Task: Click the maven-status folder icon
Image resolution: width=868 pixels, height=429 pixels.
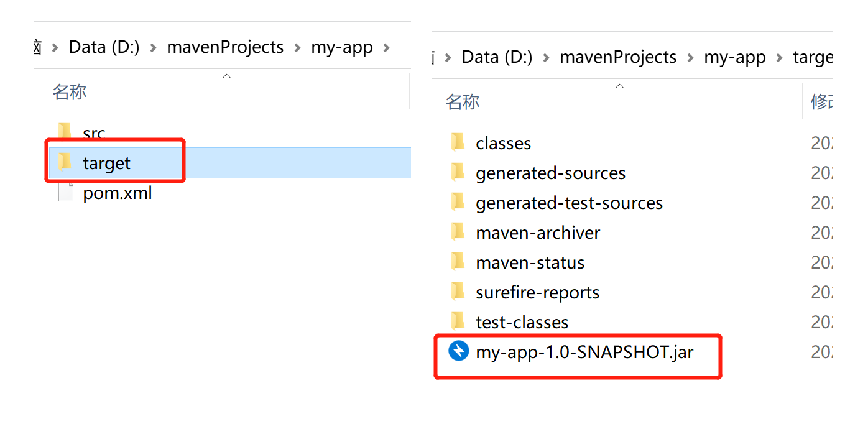Action: pos(458,262)
